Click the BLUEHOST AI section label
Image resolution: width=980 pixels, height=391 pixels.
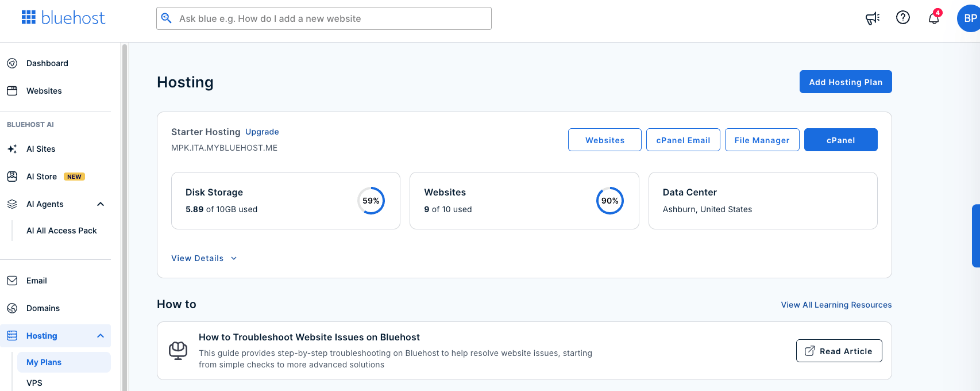pos(30,124)
